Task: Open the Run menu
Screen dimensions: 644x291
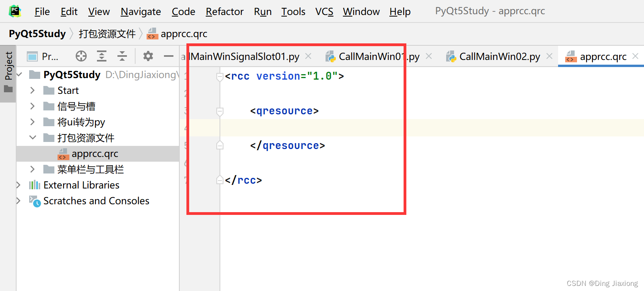Action: [263, 12]
